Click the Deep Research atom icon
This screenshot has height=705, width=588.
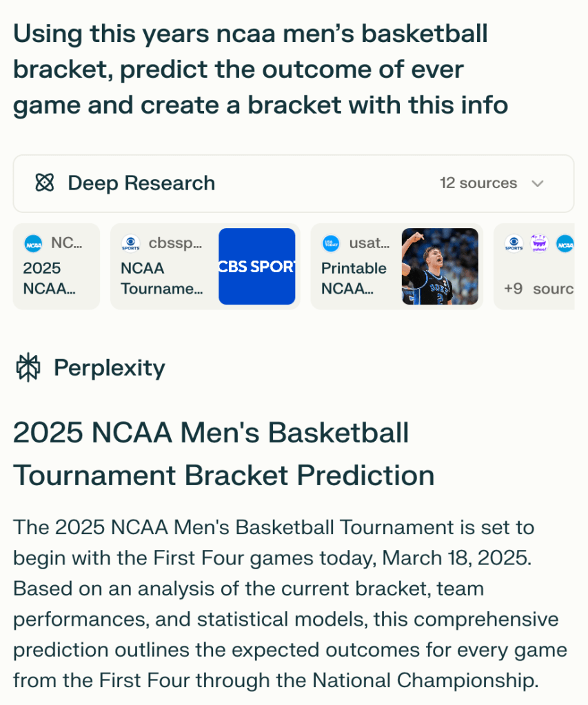pos(45,183)
